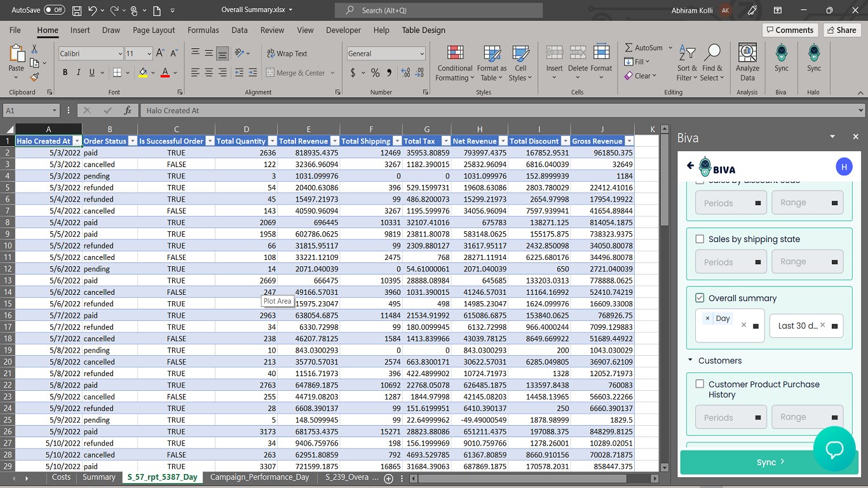Collapse the Customers section
Viewport: 868px width, 488px height.
691,361
